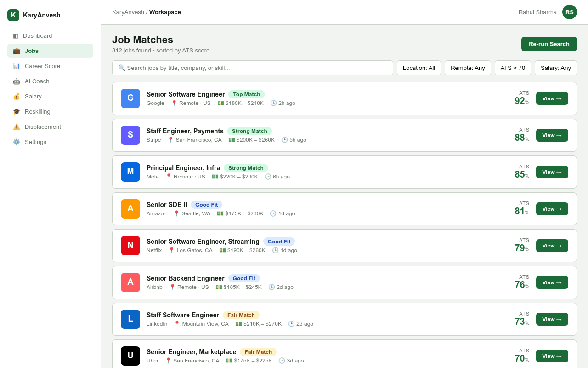
Task: Click the Re-run Search button
Action: pos(549,44)
